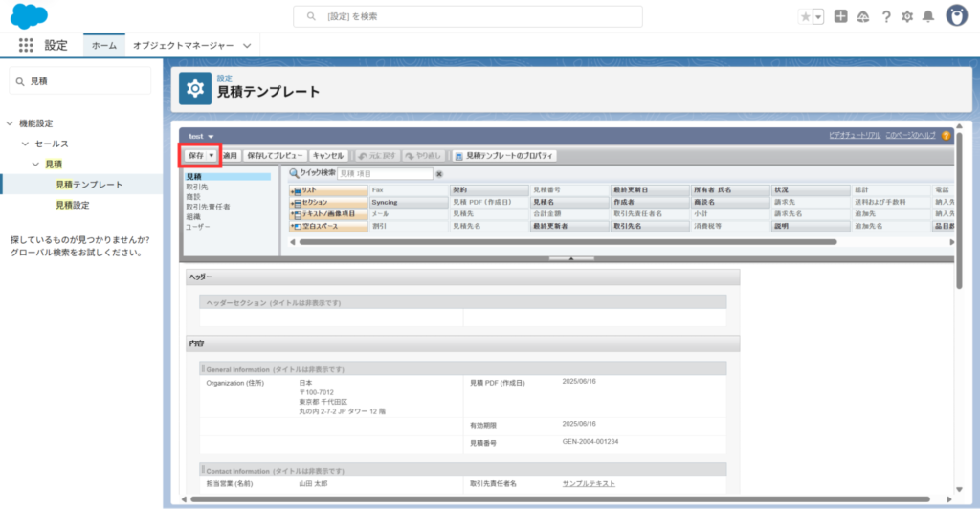Viewport: 980px width, 509px height.
Task: Click the Syncing field in palette
Action: pos(409,202)
